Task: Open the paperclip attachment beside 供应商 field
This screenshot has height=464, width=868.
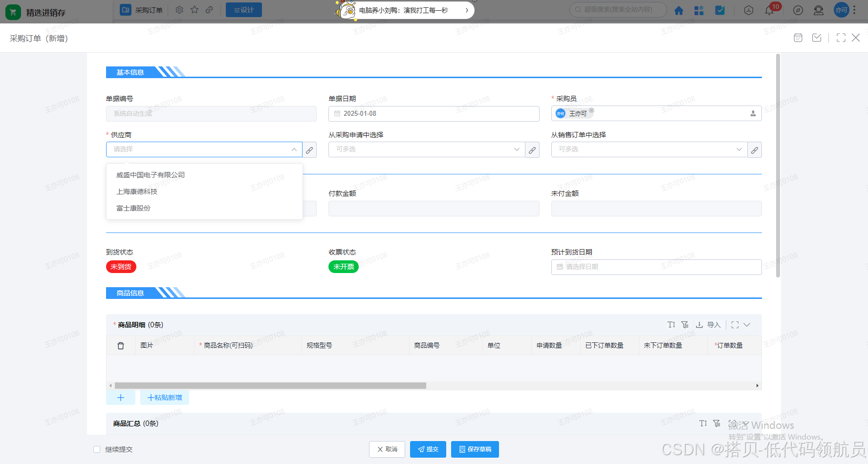Action: [309, 149]
